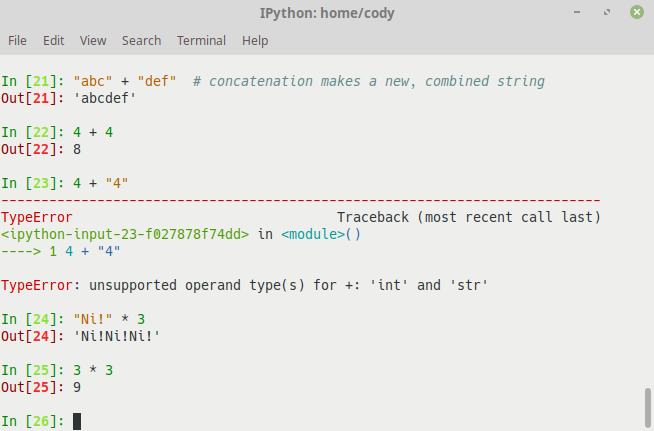Open the Help menu
The height and width of the screenshot is (431, 654).
pos(255,41)
